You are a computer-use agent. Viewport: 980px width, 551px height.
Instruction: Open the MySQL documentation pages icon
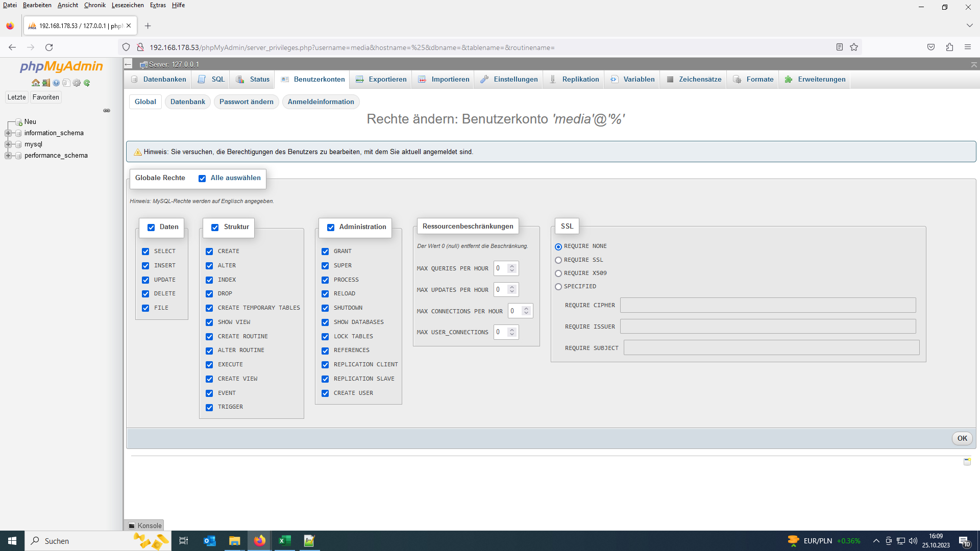pyautogui.click(x=66, y=83)
